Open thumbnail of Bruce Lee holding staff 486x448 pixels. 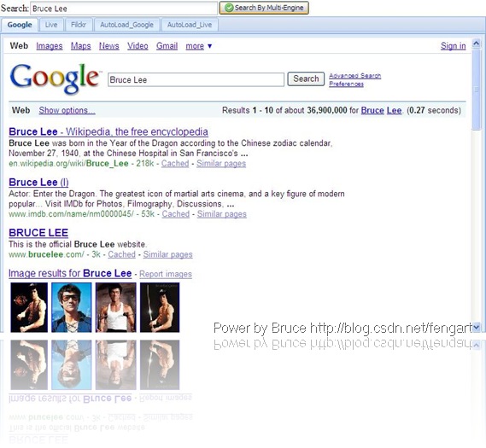160,307
